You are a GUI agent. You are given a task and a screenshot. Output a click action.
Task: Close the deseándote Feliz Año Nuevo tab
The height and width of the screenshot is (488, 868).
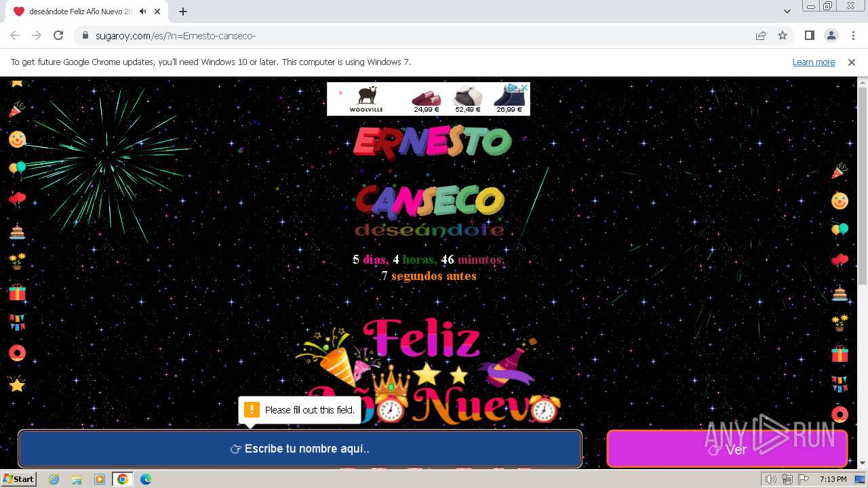coord(157,12)
